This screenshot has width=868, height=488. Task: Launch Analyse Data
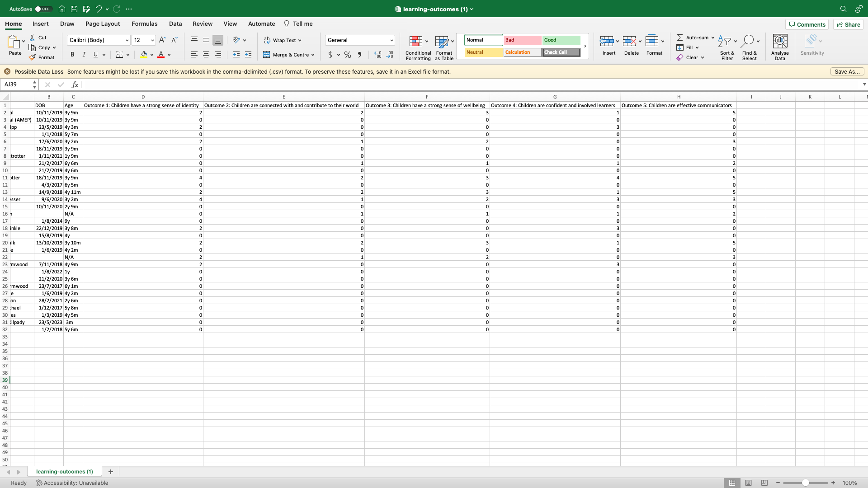point(780,47)
